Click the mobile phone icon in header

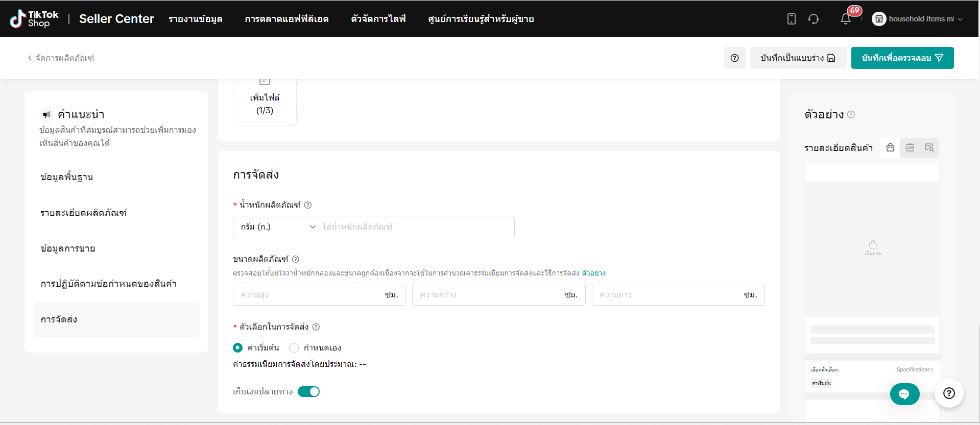click(x=791, y=19)
